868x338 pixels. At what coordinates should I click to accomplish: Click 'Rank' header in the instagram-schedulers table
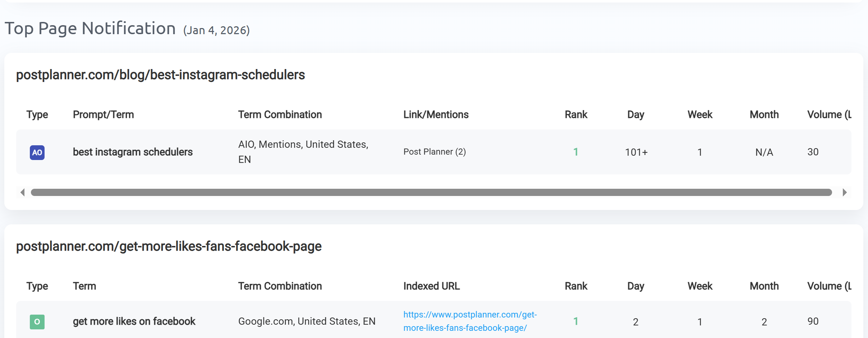coord(576,114)
